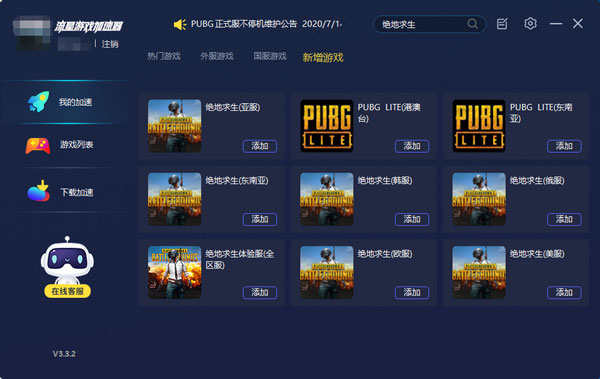The image size is (600, 379).
Task: Open the 下载加速 cloud download icon
Action: (39, 191)
